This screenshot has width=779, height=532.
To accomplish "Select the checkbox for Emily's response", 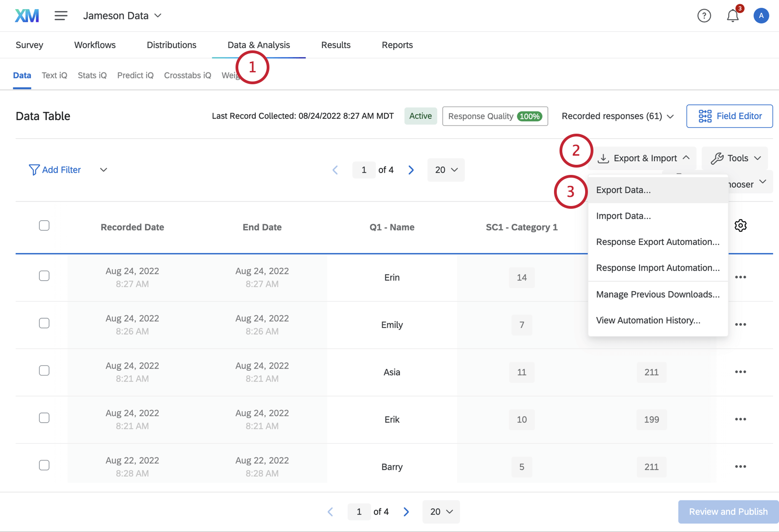I will pyautogui.click(x=44, y=323).
